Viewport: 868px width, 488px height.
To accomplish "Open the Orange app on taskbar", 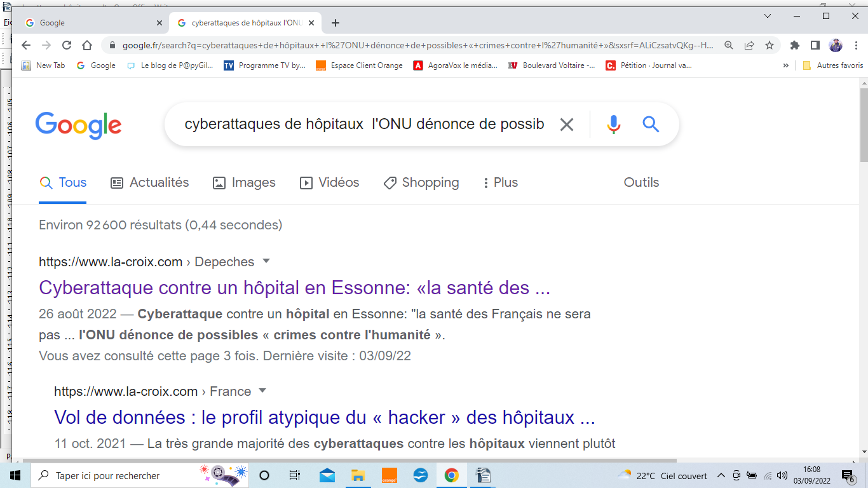I will (x=389, y=475).
